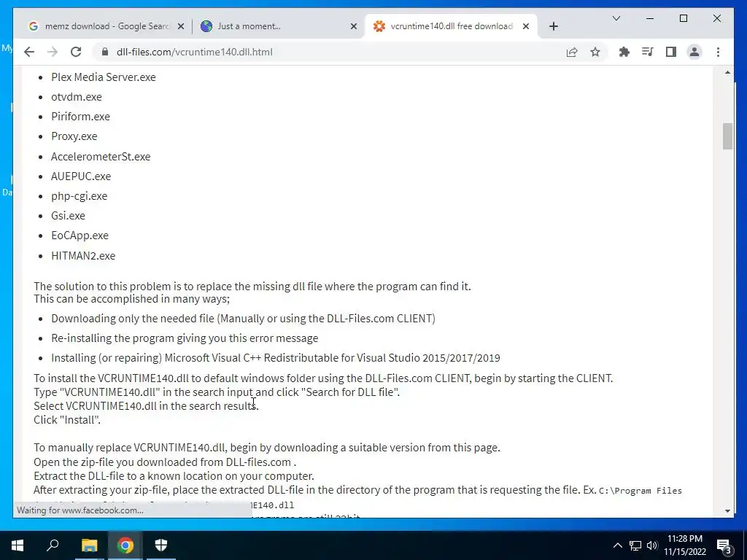Toggle the Chrome side panel icon
The width and height of the screenshot is (747, 560).
tap(671, 52)
